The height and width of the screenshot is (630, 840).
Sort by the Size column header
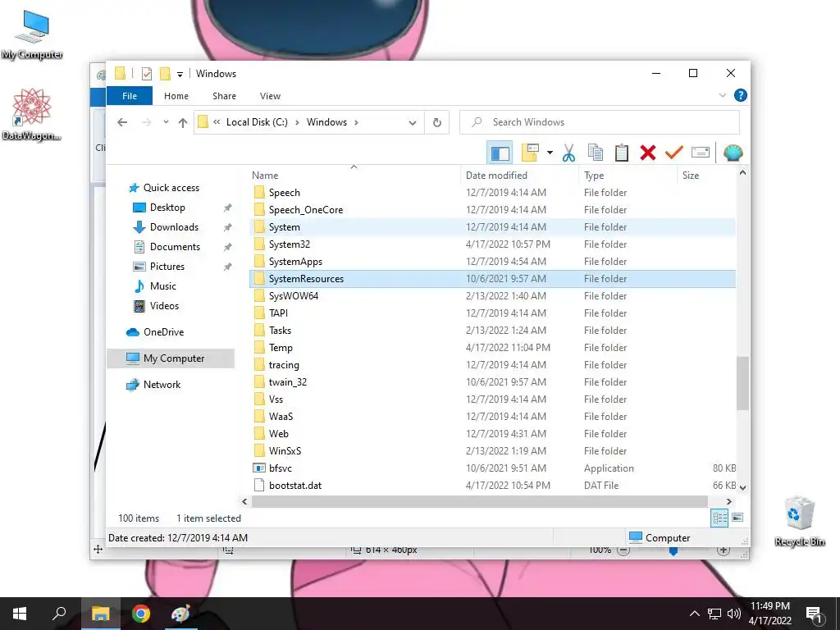point(691,176)
